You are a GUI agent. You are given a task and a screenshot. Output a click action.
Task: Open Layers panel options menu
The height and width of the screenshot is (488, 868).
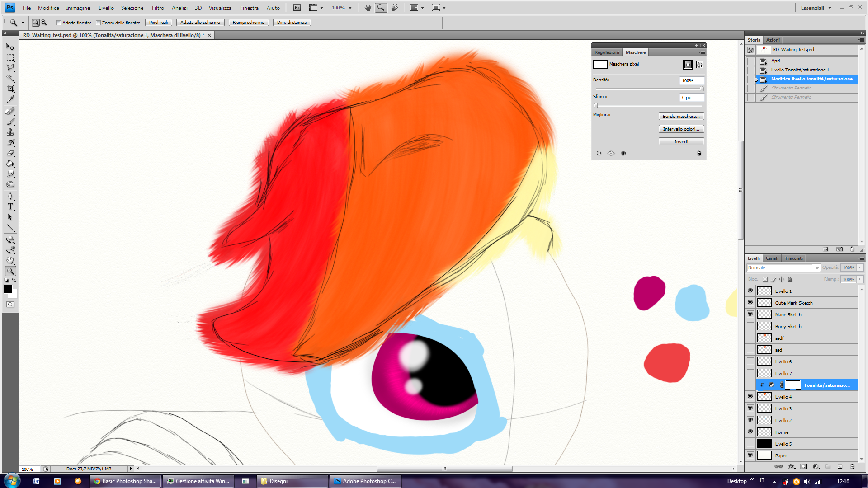tap(860, 258)
